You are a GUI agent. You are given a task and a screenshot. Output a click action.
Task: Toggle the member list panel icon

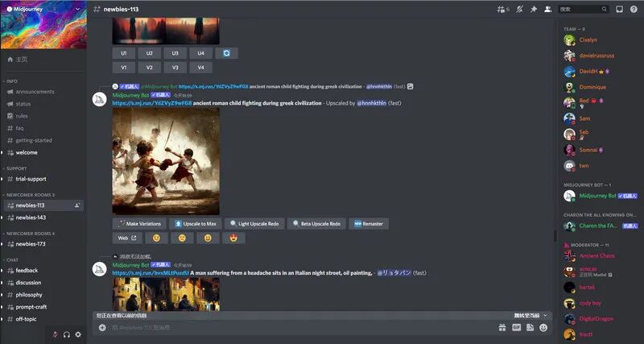coord(548,9)
